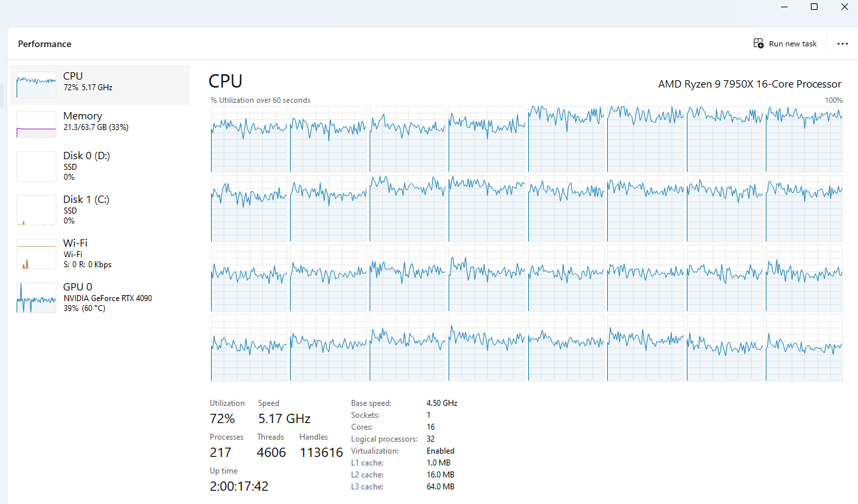Open the Memory performance view
858x504 pixels.
click(x=100, y=124)
